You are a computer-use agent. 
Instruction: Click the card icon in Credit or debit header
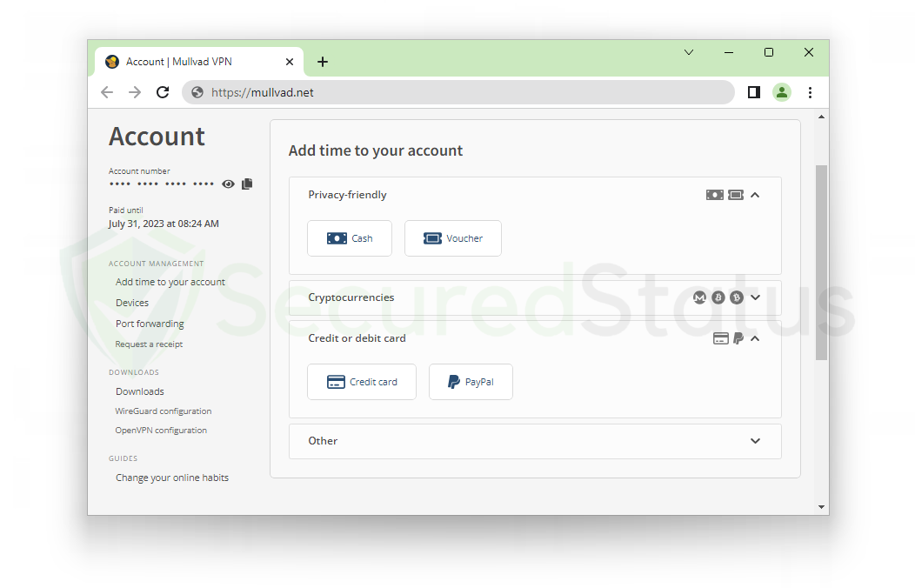(721, 338)
